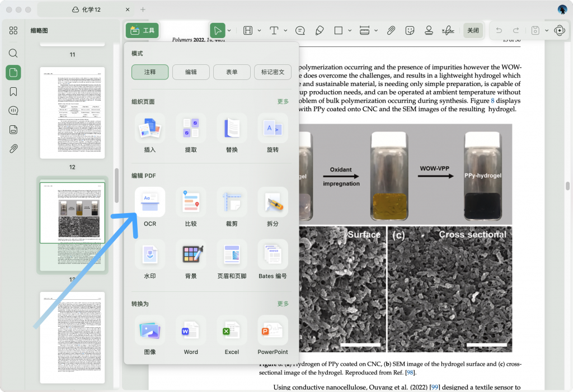Select the OCR tool
The image size is (573, 392).
coord(149,202)
